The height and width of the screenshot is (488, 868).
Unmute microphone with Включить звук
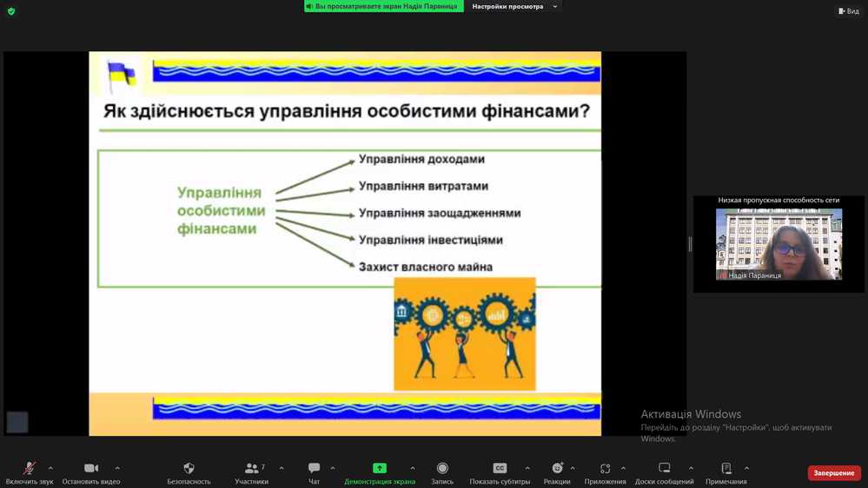pos(29,469)
